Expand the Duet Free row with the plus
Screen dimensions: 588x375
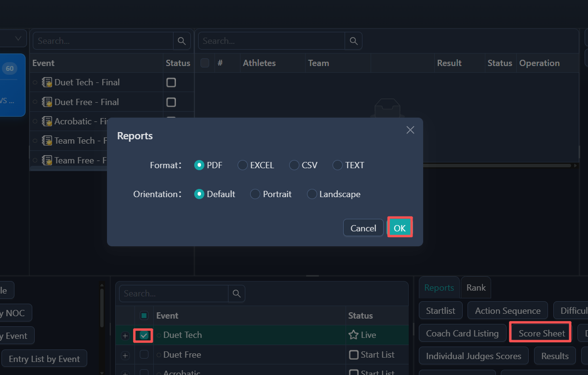125,356
